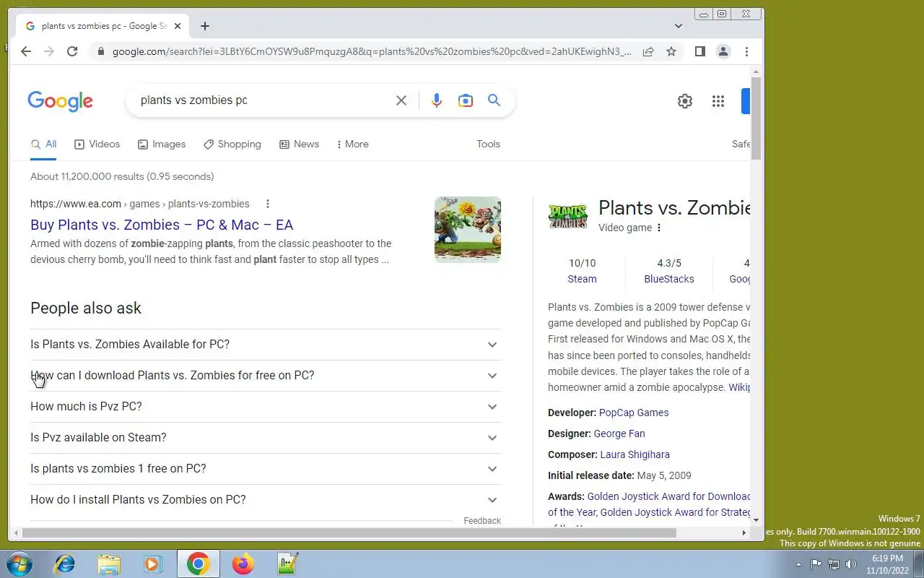Click the Plants vs. Zombies logo image
The image size is (924, 578).
pyautogui.click(x=568, y=216)
